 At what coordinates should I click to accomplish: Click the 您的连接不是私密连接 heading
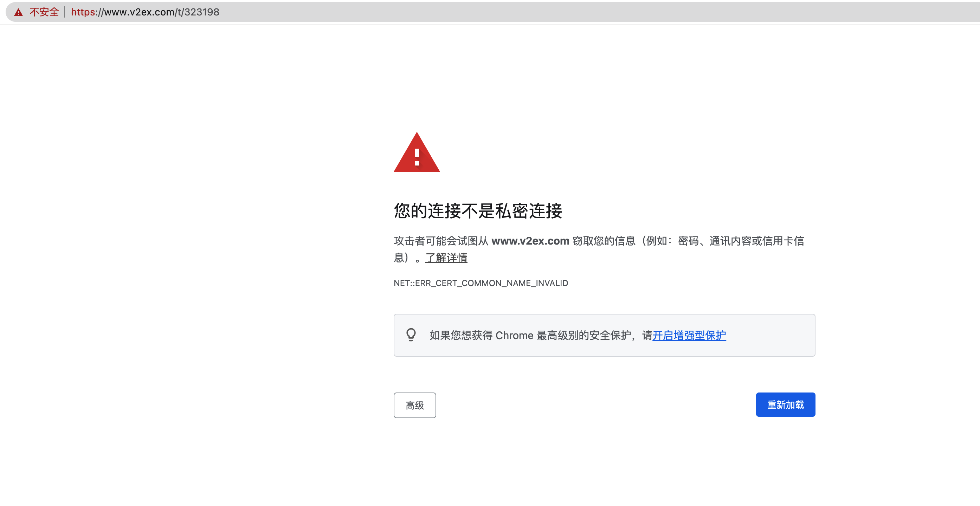click(x=478, y=210)
